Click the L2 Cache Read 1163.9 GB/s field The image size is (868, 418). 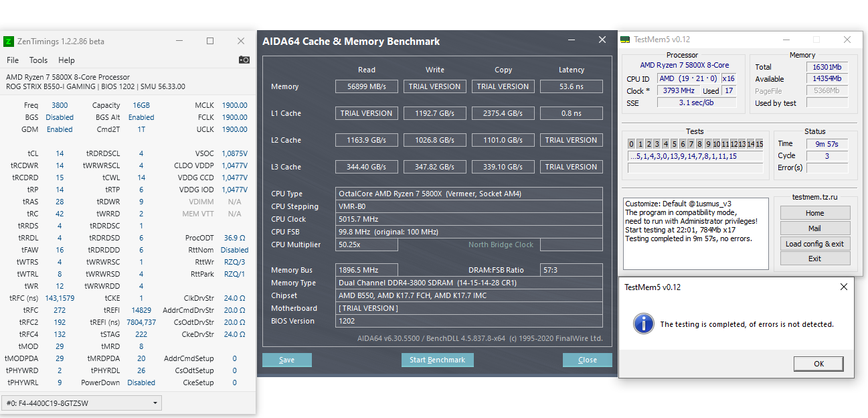point(367,140)
